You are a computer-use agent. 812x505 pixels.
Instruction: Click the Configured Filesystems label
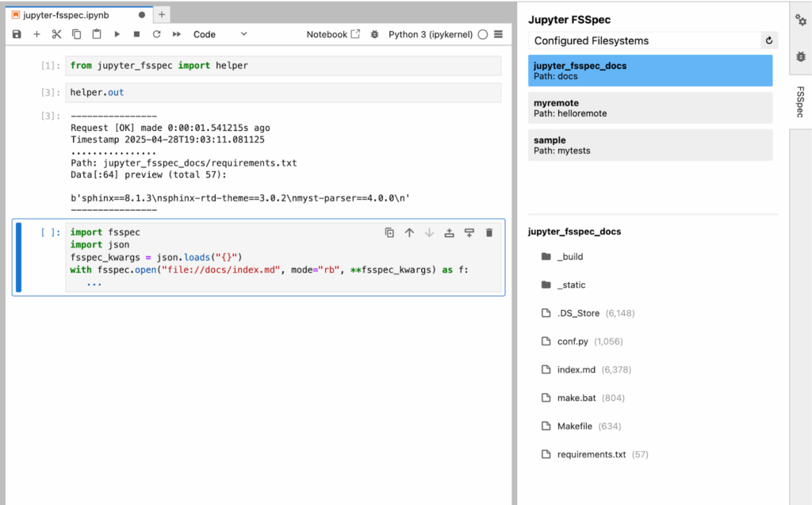(x=592, y=40)
